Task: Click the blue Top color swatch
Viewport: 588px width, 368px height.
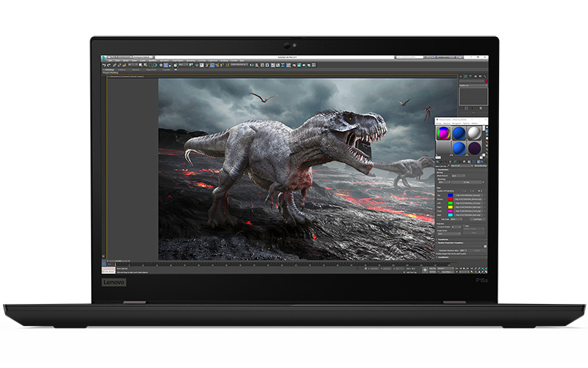Action: tap(451, 195)
